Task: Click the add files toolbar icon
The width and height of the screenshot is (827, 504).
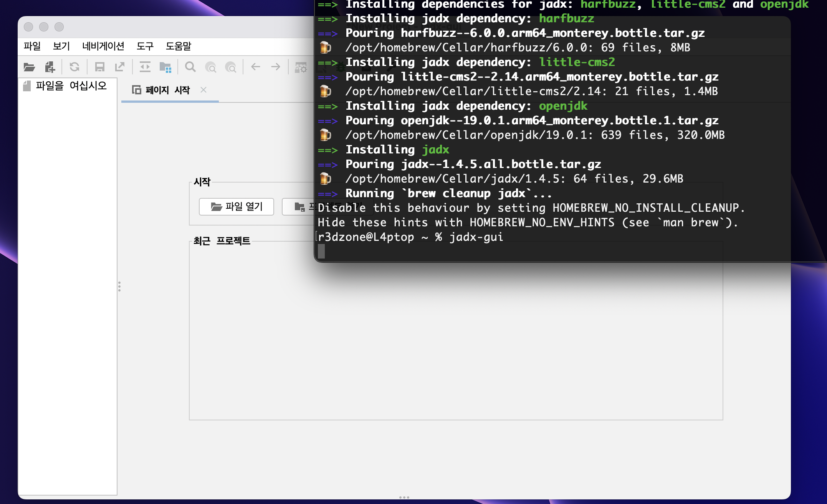Action: (x=50, y=67)
